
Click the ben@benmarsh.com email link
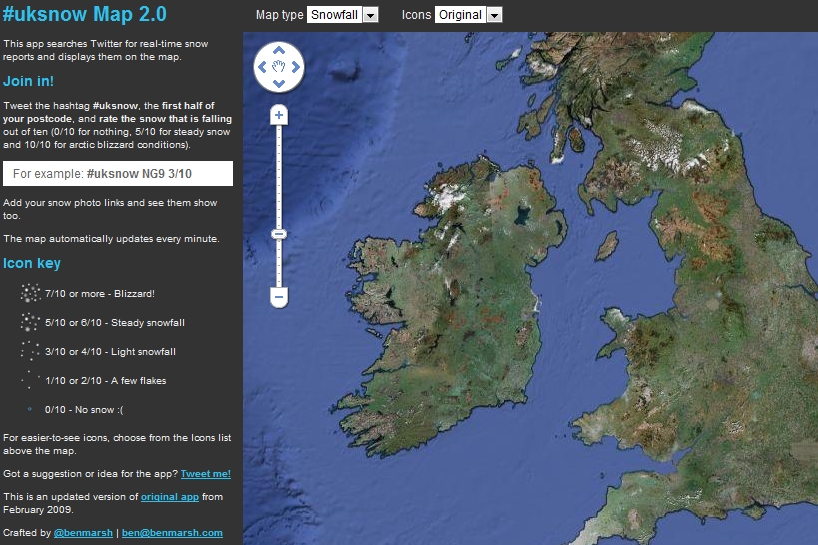coord(172,532)
